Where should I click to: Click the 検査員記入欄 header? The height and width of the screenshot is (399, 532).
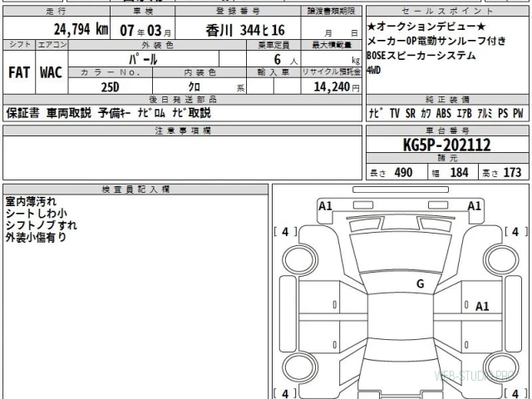tap(135, 190)
